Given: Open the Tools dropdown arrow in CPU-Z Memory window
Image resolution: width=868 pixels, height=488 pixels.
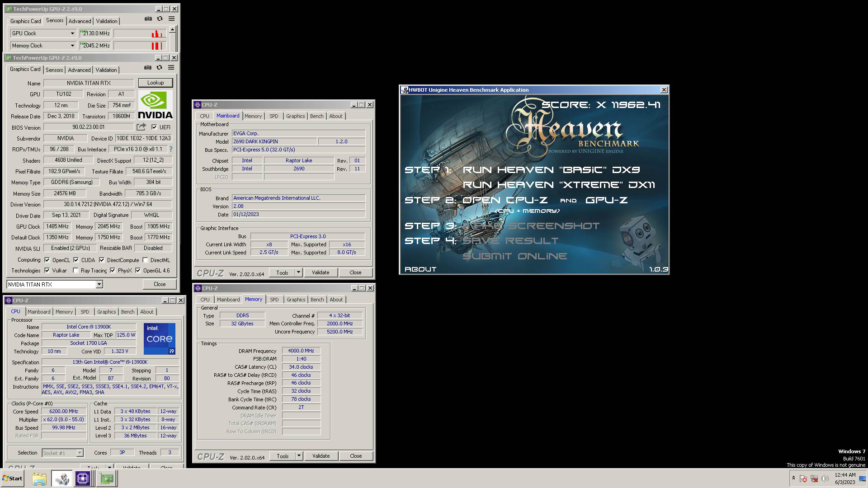Looking at the screenshot, I should 299,456.
